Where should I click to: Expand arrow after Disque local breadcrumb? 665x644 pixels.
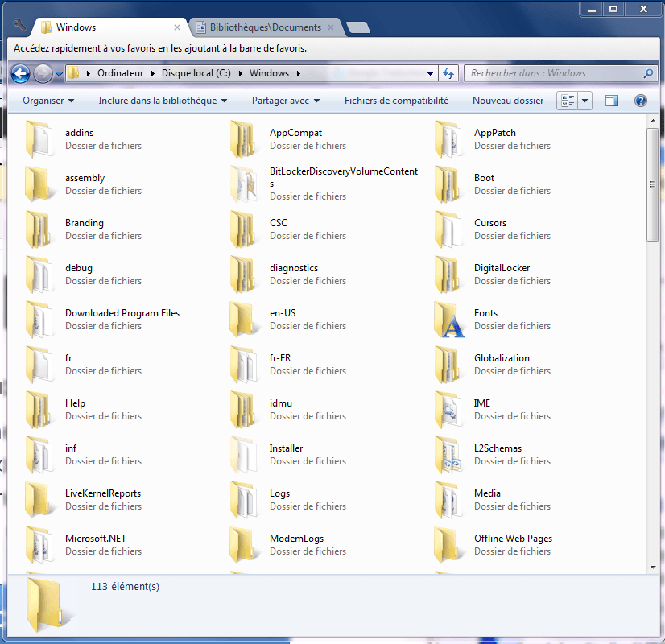(x=241, y=73)
